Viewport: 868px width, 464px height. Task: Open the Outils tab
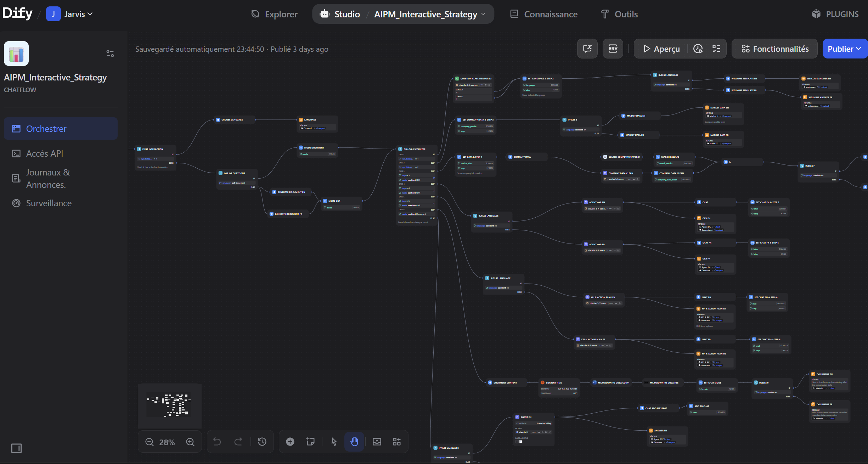pos(619,14)
